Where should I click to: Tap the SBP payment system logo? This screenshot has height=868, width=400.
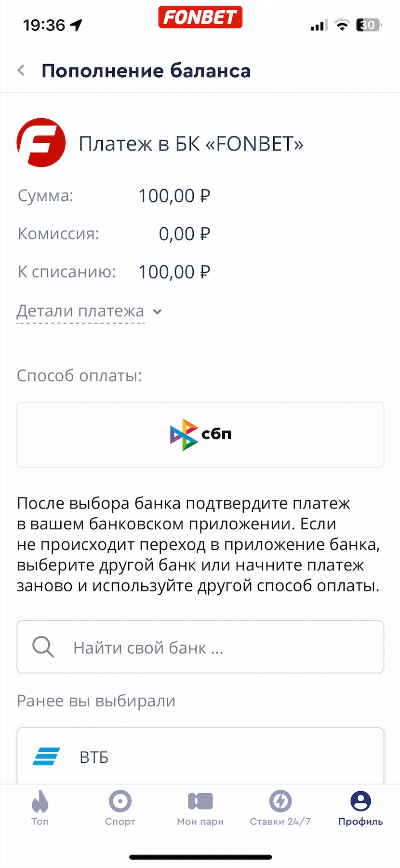[x=200, y=434]
